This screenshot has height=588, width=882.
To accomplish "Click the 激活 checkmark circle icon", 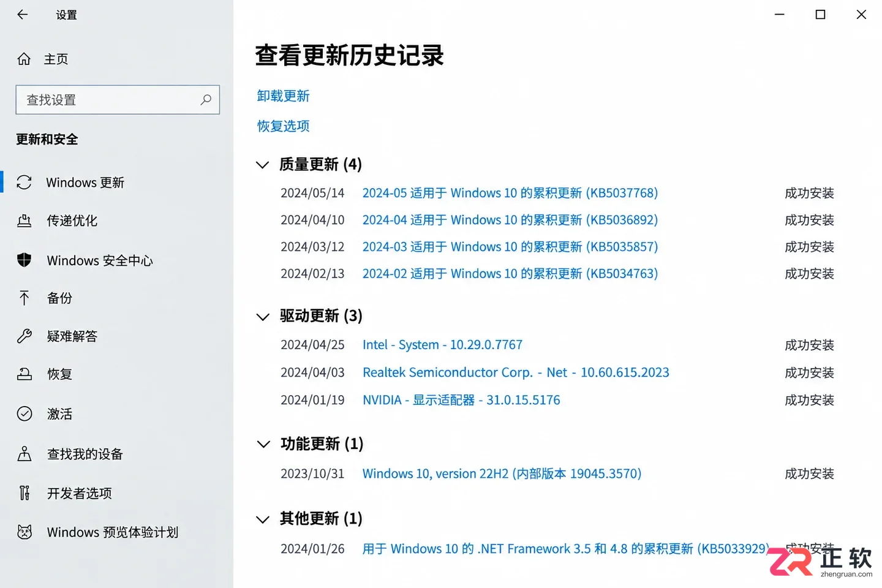I will [24, 414].
